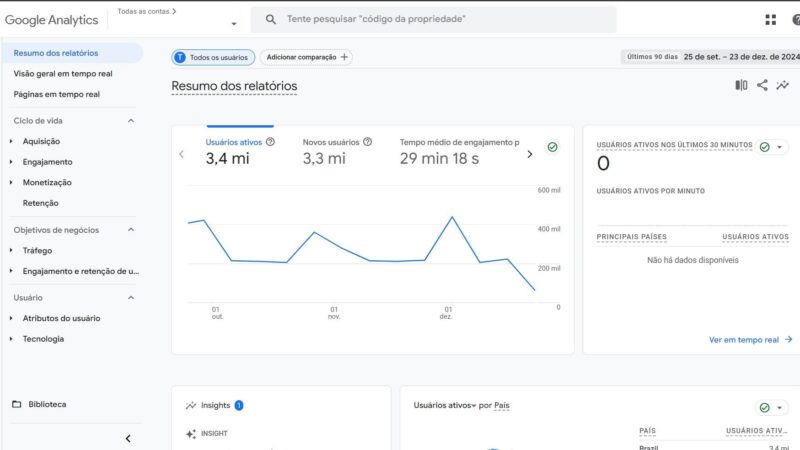The image size is (800, 450).
Task: Click the search magnifier icon
Action: (271, 19)
